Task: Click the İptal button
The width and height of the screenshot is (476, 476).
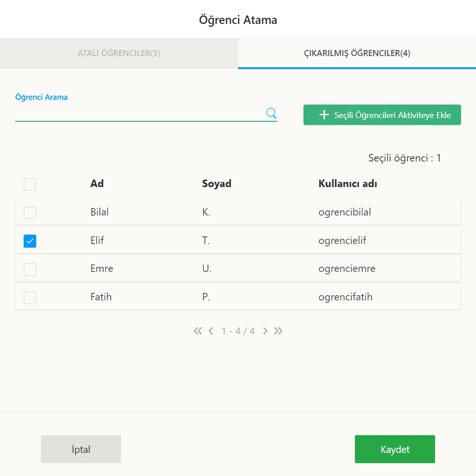Action: click(81, 449)
